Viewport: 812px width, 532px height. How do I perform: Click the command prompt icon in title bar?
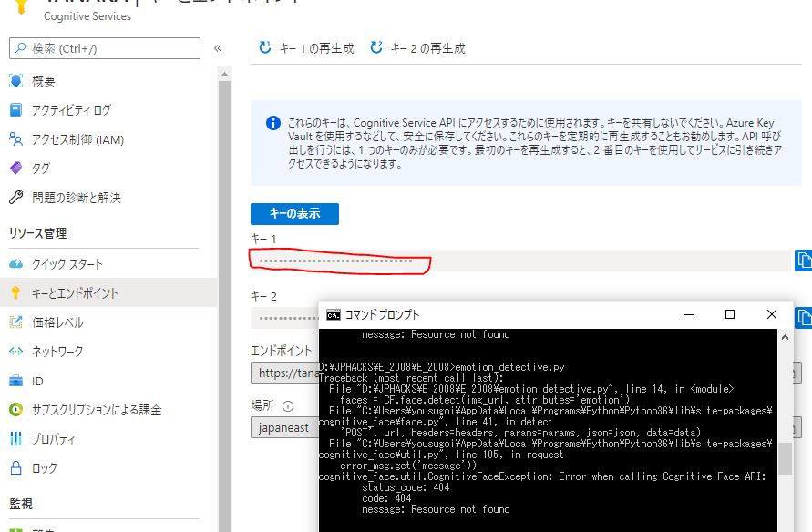[334, 314]
